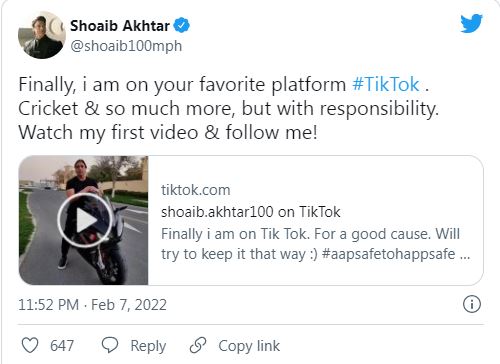Screen dimensions: 500x364
Task: Open the motorbike video thumbnail
Action: point(83,220)
